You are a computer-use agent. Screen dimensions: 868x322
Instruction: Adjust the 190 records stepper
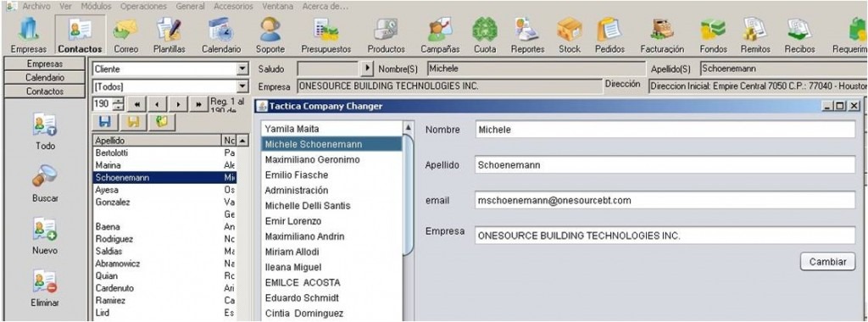(x=117, y=104)
